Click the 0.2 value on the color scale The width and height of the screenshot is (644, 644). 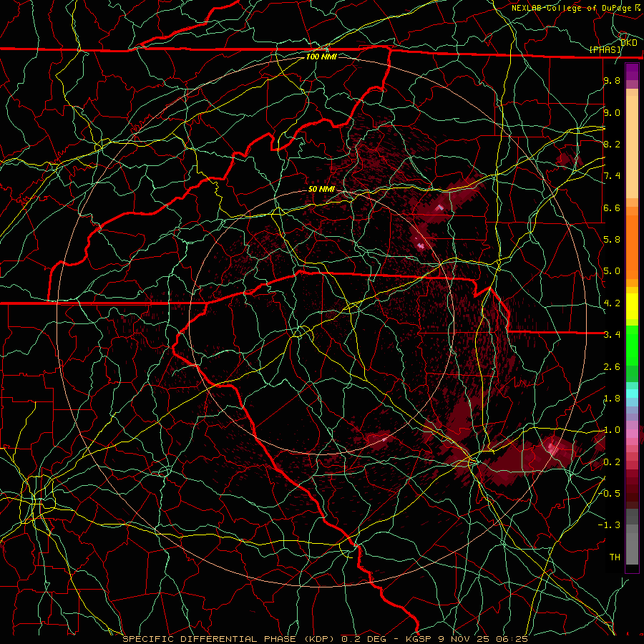click(612, 462)
